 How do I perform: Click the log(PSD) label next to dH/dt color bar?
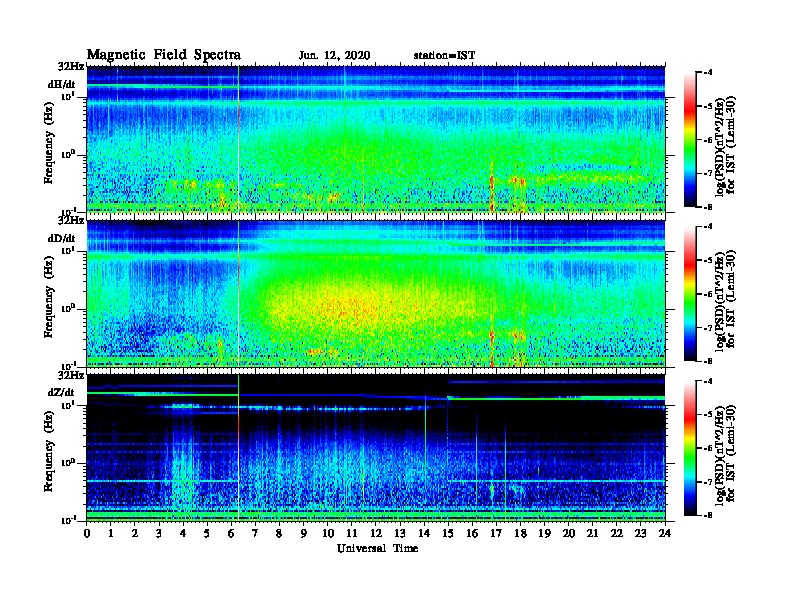pyautogui.click(x=726, y=145)
